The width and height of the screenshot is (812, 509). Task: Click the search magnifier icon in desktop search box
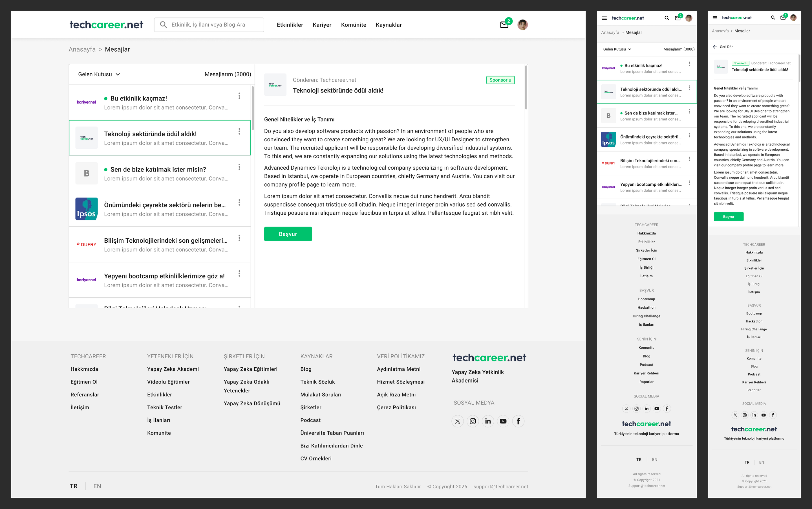click(164, 25)
